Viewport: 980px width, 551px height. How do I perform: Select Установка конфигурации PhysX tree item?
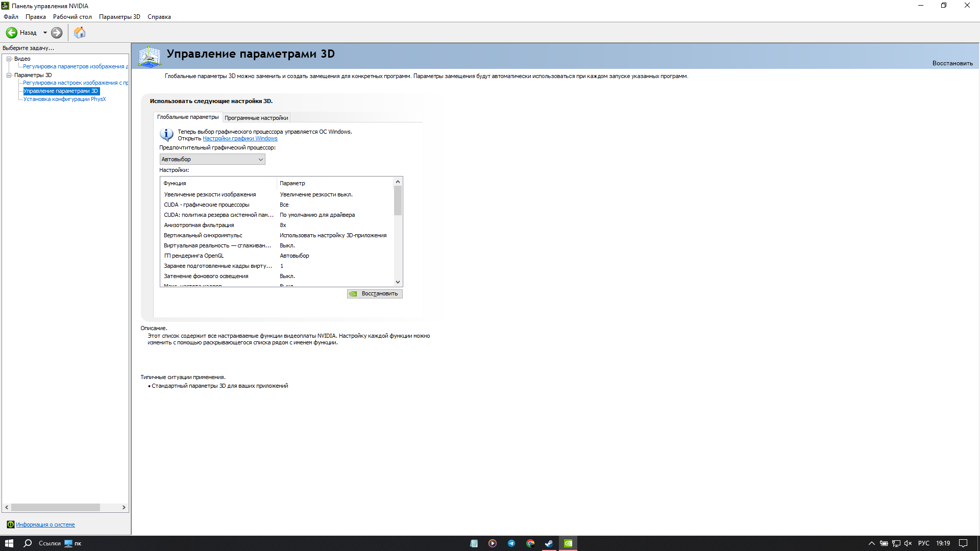tap(65, 99)
